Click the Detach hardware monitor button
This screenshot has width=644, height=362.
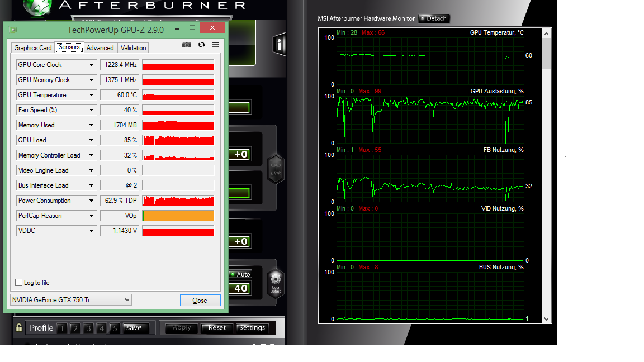tap(434, 18)
